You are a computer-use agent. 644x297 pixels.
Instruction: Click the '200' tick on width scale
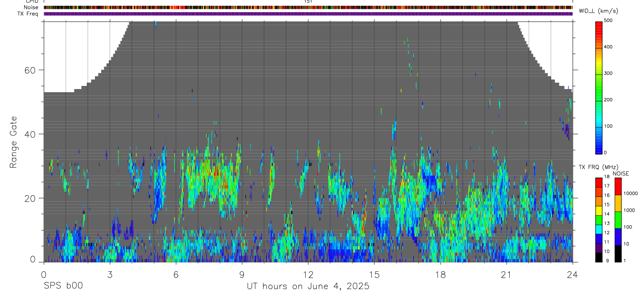click(609, 100)
